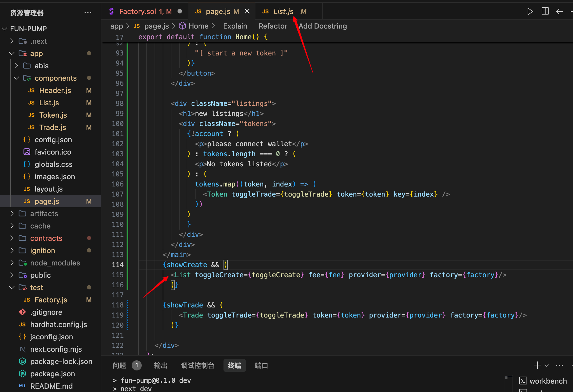This screenshot has width=573, height=392.
Task: Open the 问题 (Problems) panel tab
Action: click(x=119, y=365)
